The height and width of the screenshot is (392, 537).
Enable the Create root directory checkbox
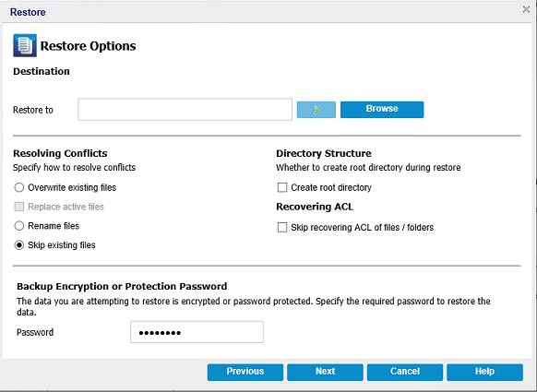pos(282,187)
